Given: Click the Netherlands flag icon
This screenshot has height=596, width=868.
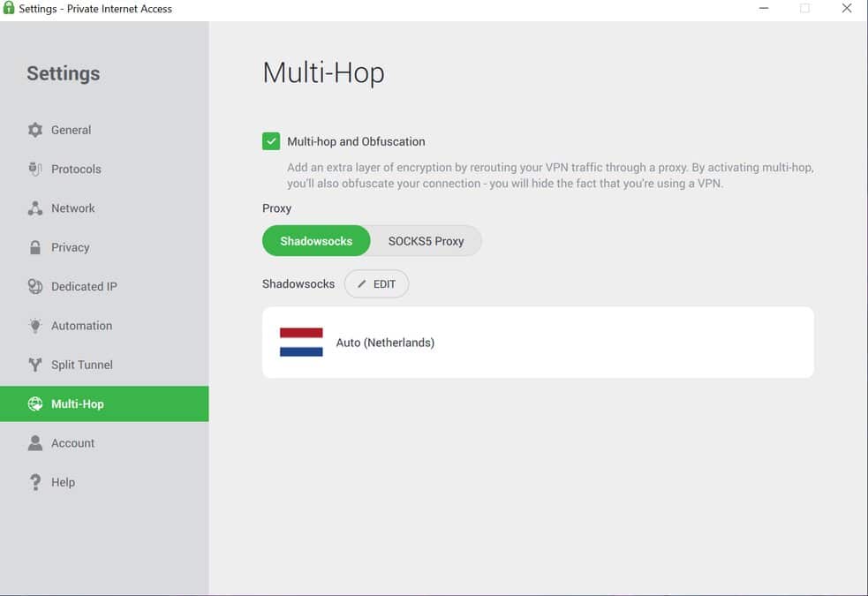Looking at the screenshot, I should [301, 342].
